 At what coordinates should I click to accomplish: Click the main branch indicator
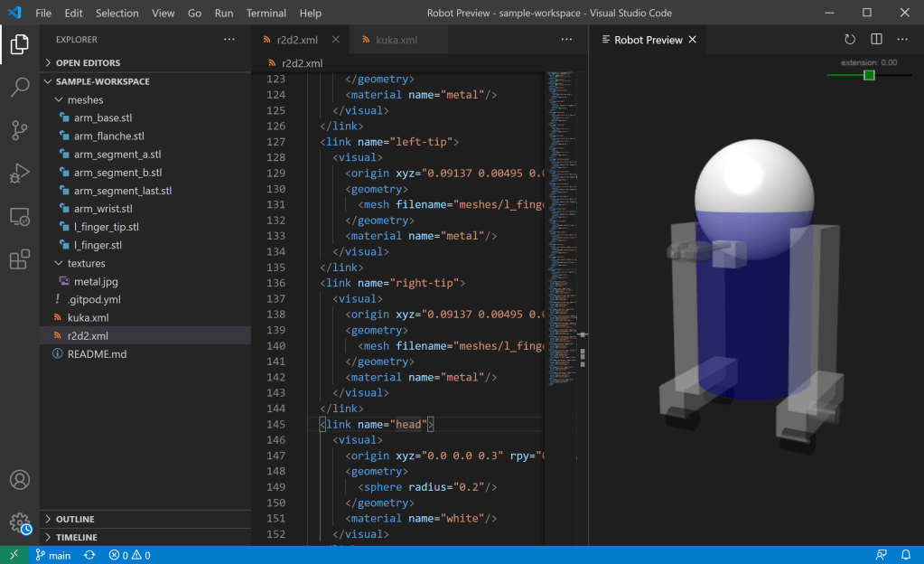[x=52, y=555]
